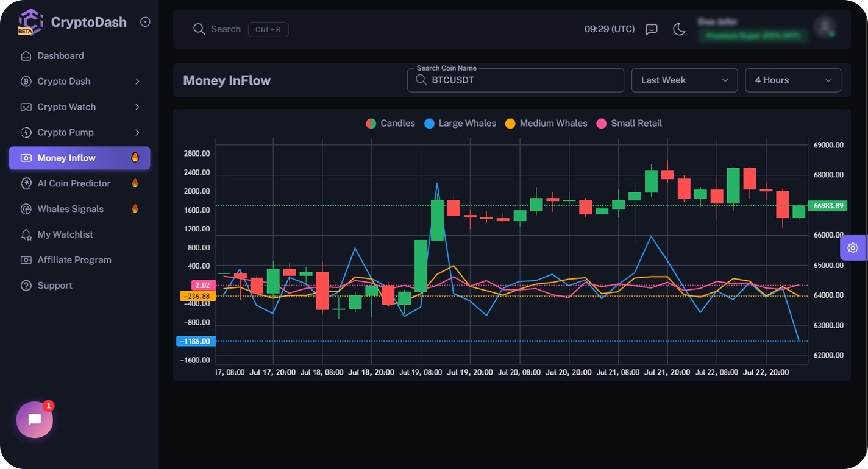The image size is (868, 469).
Task: Click the Jul 17, 20:00 axis label
Action: coord(272,372)
